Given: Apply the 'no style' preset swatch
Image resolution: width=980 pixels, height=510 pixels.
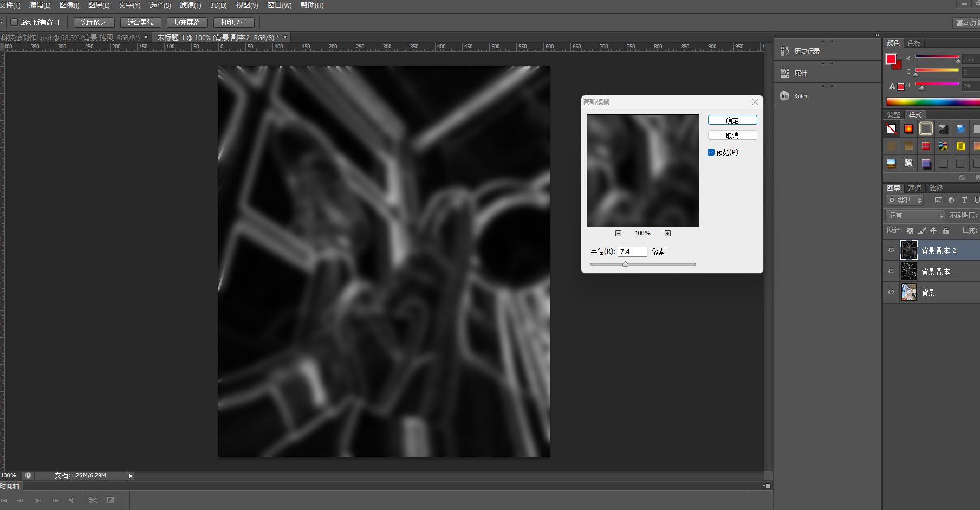Looking at the screenshot, I should [x=892, y=128].
